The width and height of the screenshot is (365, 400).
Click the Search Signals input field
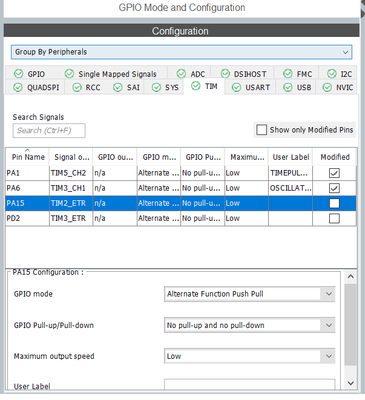[49, 130]
